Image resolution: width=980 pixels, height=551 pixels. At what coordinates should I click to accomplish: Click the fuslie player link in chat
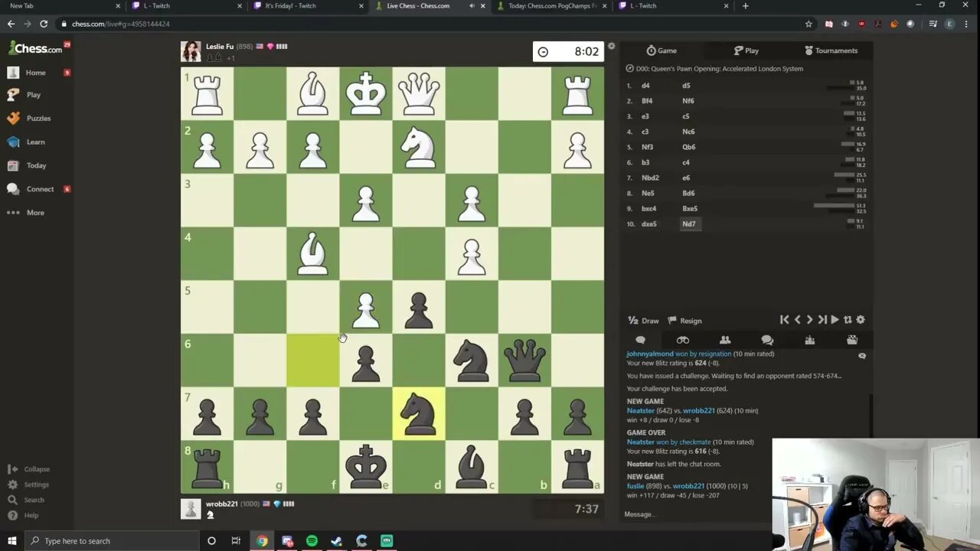tap(635, 486)
